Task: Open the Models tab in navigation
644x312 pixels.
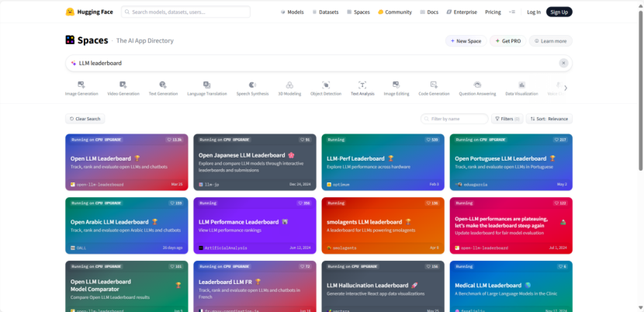Action: pyautogui.click(x=292, y=12)
